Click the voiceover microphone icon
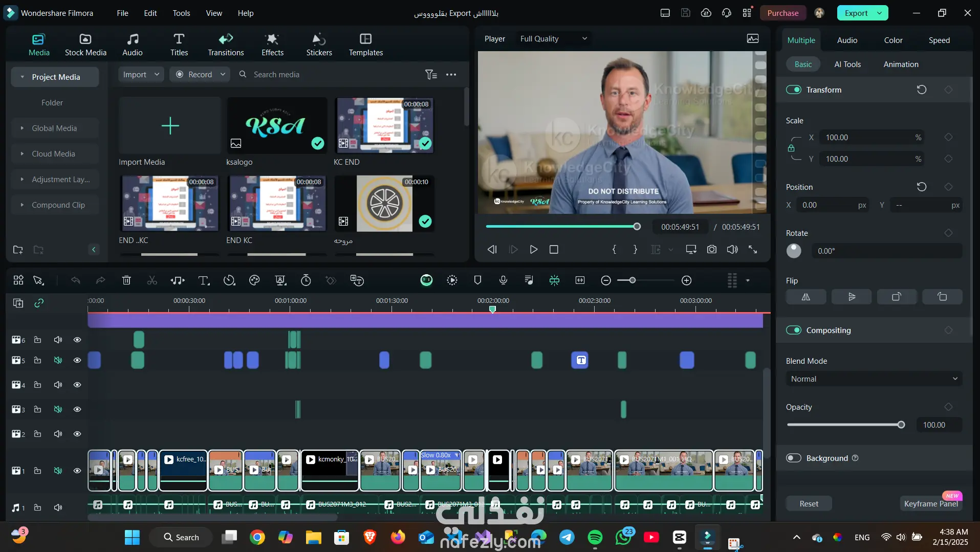The height and width of the screenshot is (552, 980). (503, 280)
